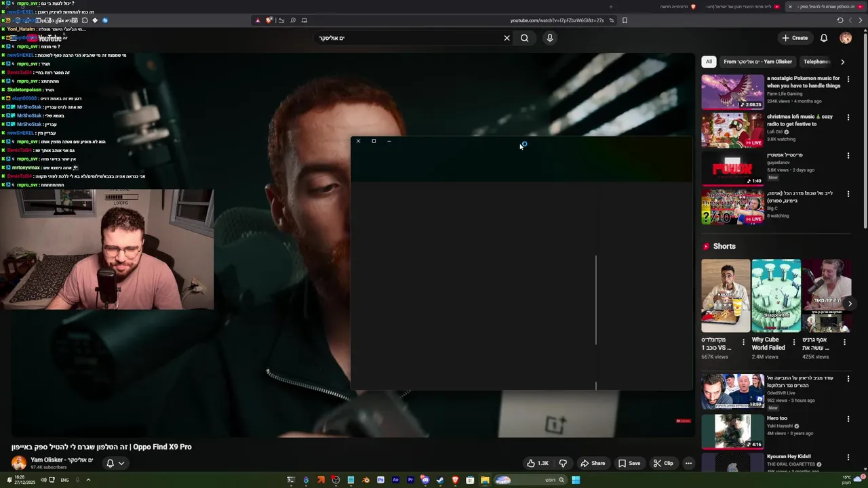Share the video

[592, 463]
